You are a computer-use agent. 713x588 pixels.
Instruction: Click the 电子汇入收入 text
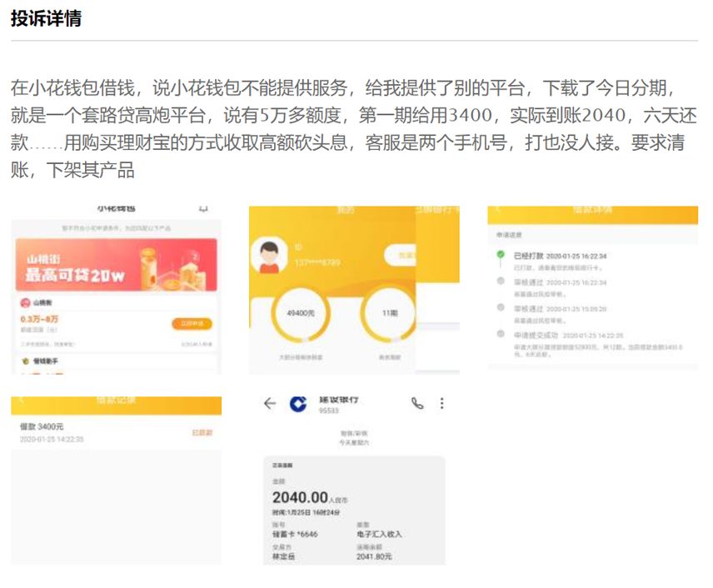[x=379, y=534]
